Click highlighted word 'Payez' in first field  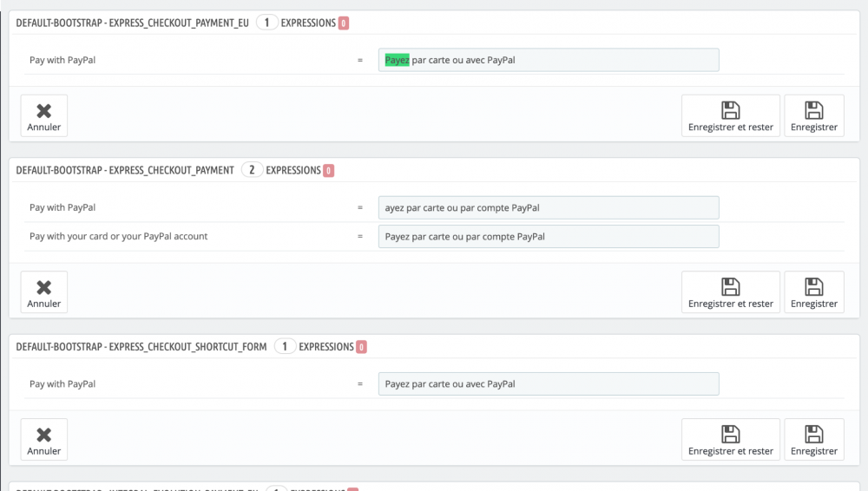[397, 60]
